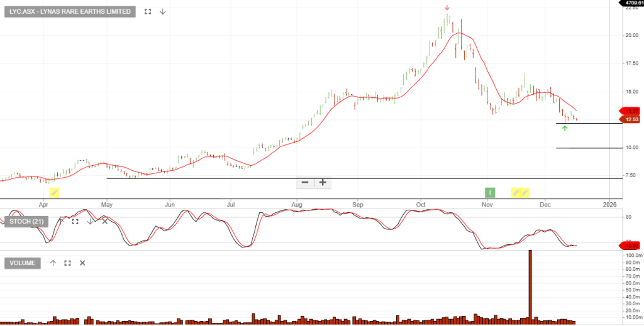Open the yellow note marker in April
The image size is (644, 326).
pyautogui.click(x=55, y=192)
